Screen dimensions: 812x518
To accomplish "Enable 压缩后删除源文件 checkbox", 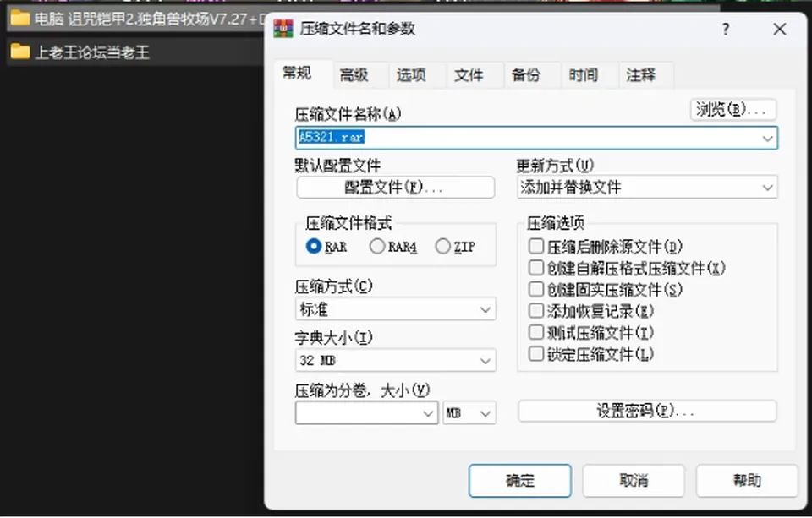I will coord(536,246).
